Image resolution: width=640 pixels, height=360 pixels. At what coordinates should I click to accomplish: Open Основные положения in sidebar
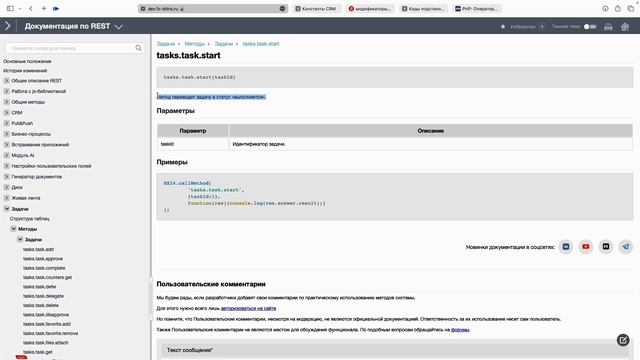27,61
